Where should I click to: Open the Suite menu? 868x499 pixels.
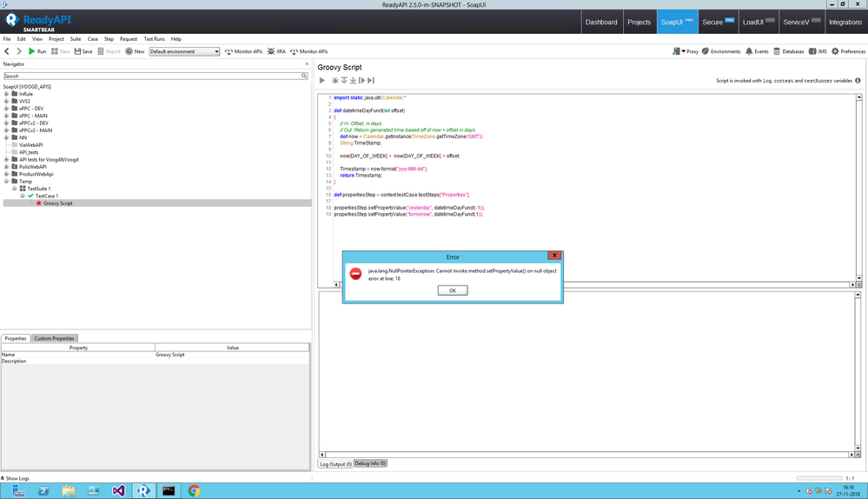76,39
